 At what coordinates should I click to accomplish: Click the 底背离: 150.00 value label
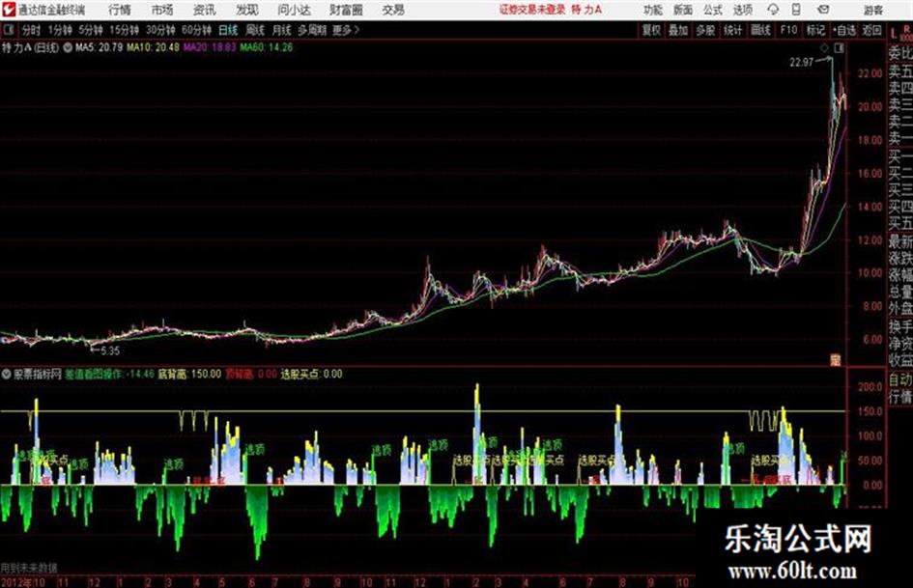pyautogui.click(x=189, y=375)
